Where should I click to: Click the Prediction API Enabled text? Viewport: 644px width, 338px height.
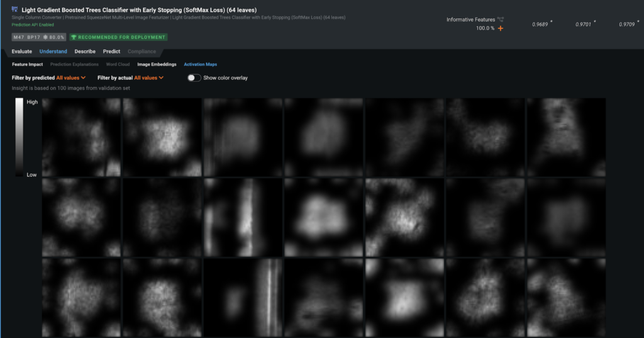pyautogui.click(x=33, y=25)
